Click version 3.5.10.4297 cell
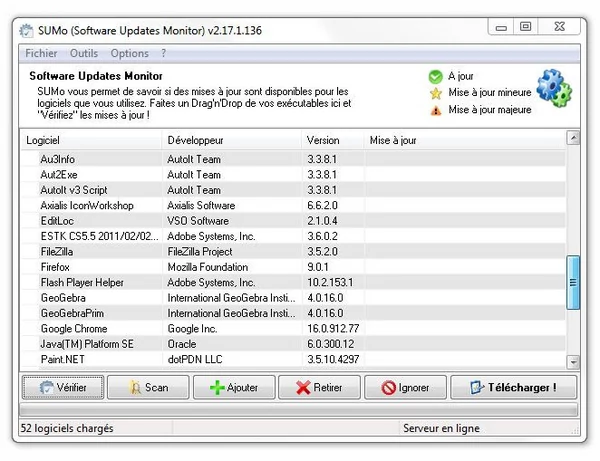The width and height of the screenshot is (600, 461). [x=333, y=359]
